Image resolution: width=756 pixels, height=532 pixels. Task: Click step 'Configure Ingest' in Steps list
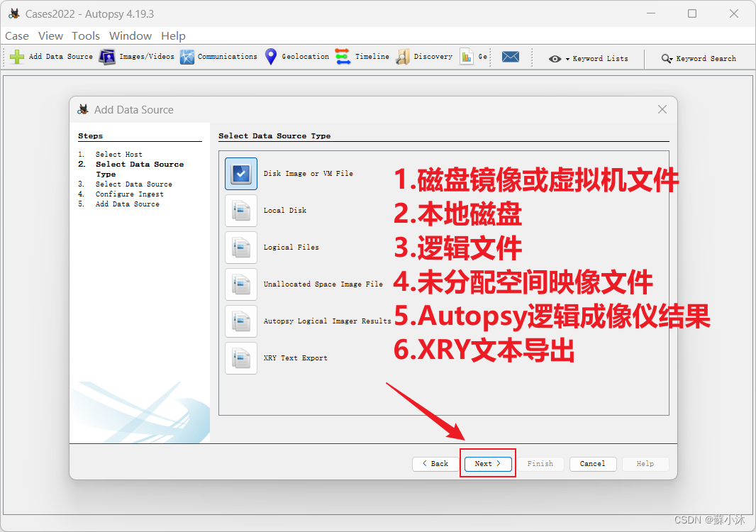(x=129, y=194)
